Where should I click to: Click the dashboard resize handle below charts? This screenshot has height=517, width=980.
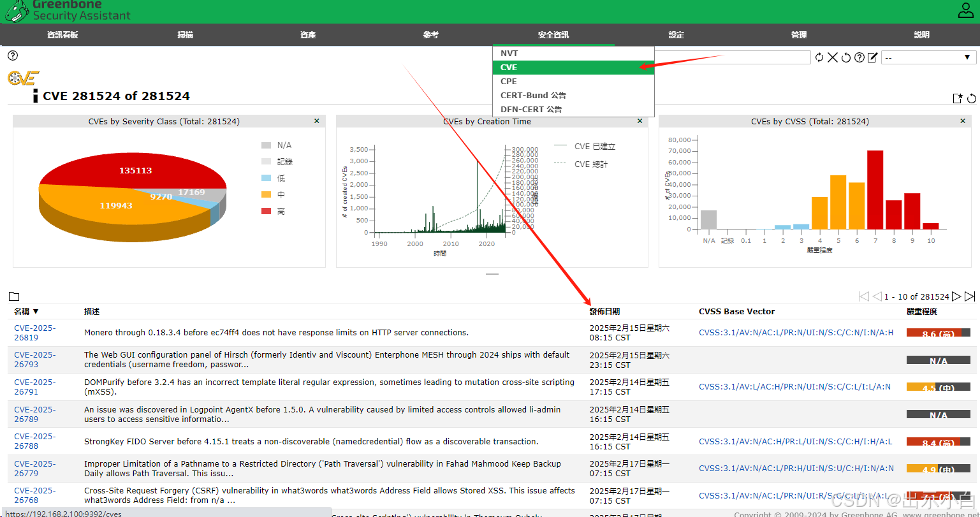point(492,274)
